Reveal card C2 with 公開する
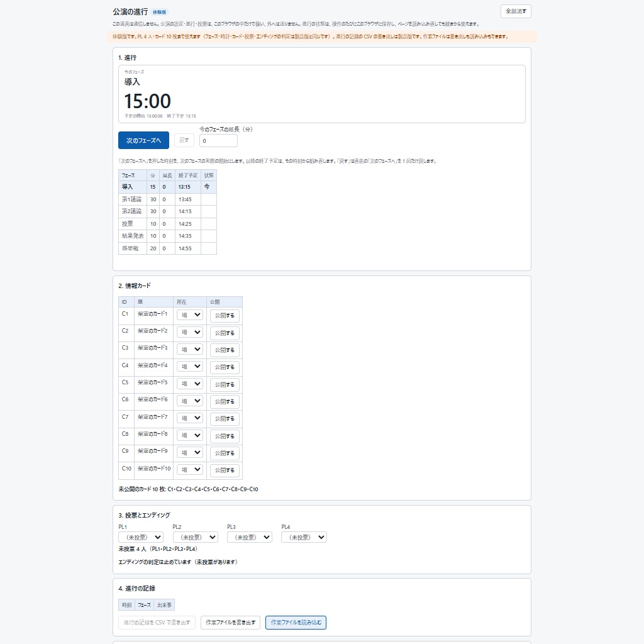 [x=225, y=333]
